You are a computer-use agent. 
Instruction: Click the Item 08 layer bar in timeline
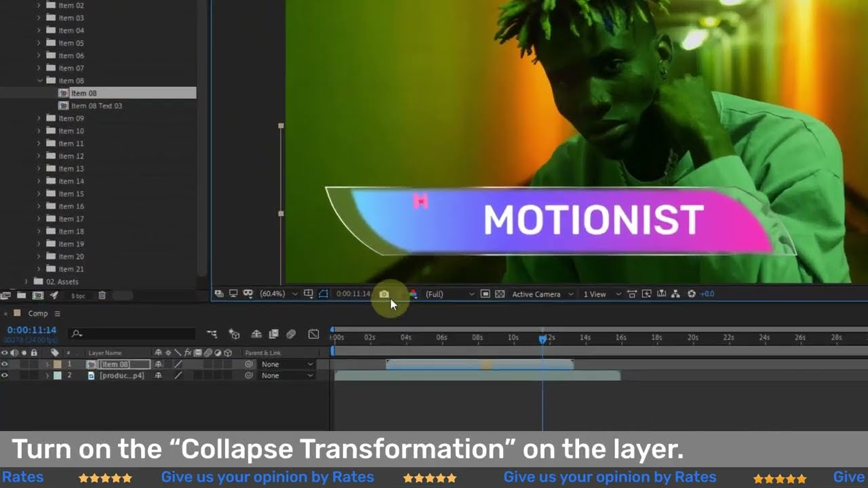tap(479, 365)
